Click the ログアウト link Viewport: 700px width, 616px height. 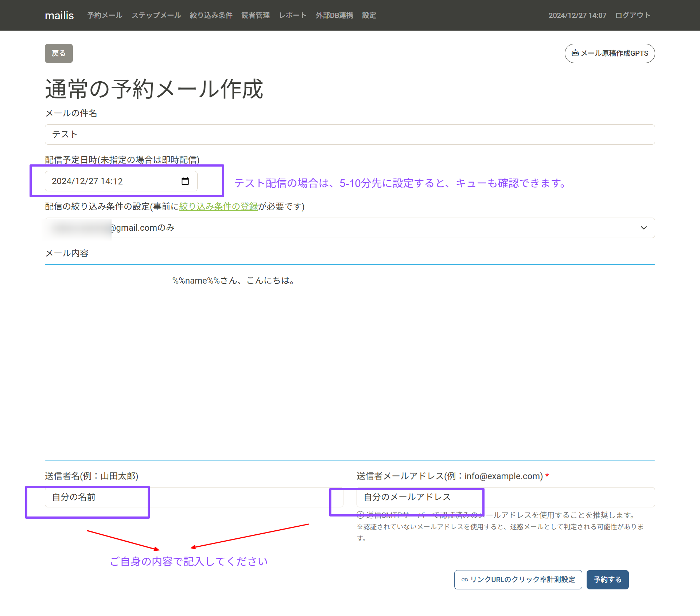[633, 15]
